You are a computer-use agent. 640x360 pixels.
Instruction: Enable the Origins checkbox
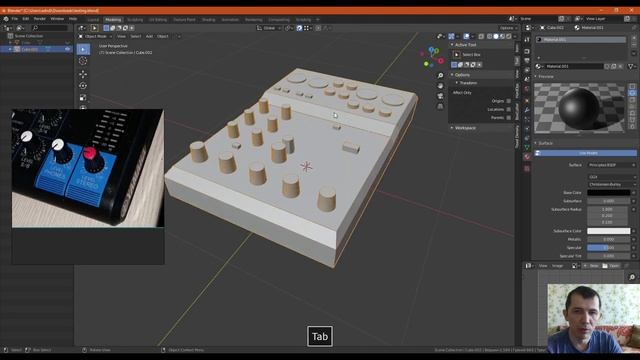point(509,101)
